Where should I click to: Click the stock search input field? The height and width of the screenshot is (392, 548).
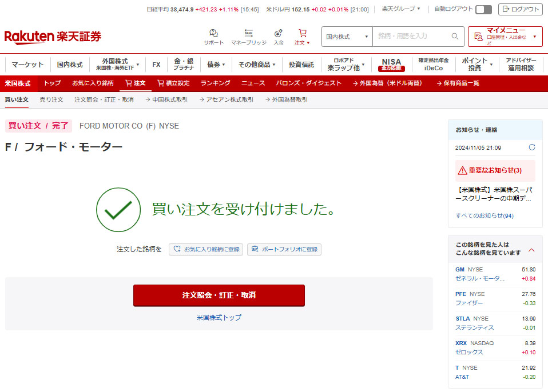[412, 37]
